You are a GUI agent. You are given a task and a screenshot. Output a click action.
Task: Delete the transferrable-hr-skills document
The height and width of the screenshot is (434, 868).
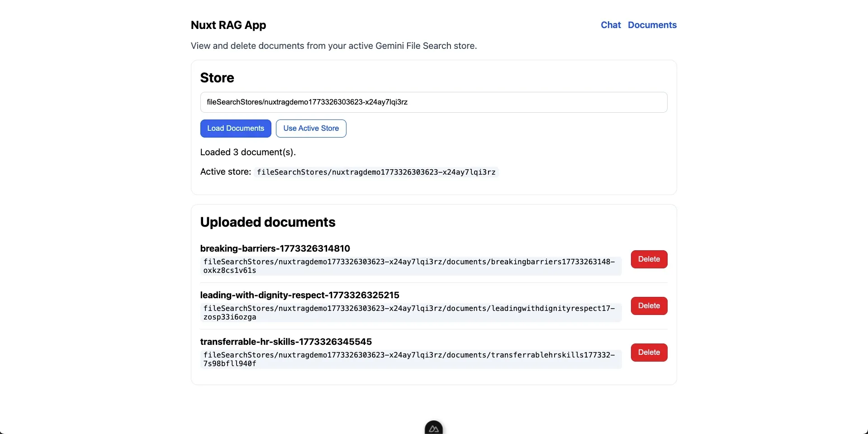pos(649,353)
